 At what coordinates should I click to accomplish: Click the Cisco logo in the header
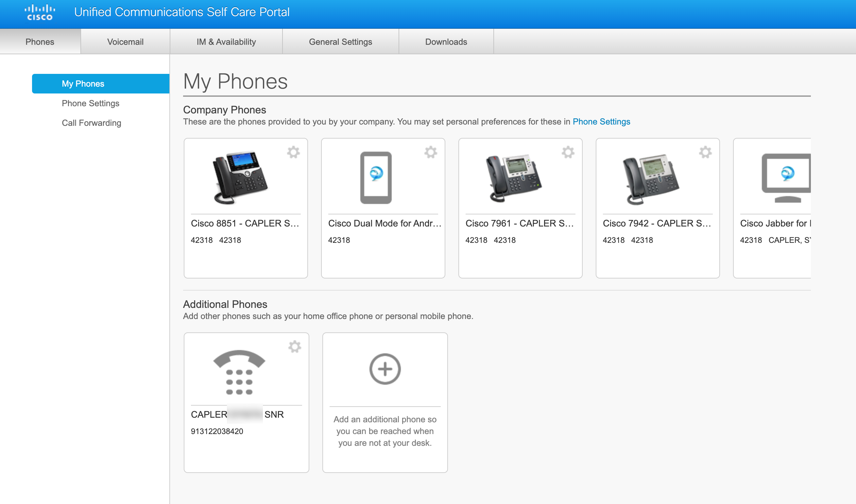click(x=40, y=11)
